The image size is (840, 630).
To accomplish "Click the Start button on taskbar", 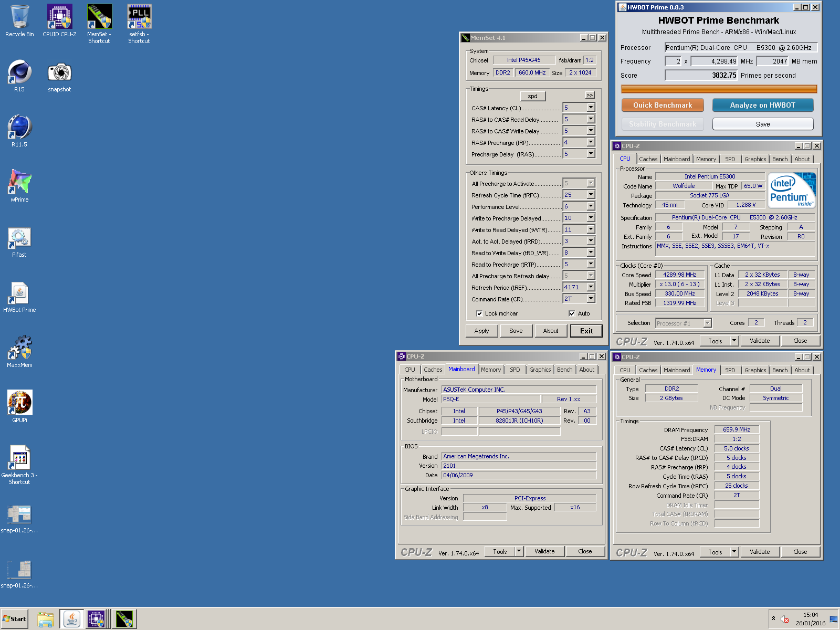I will tap(15, 619).
